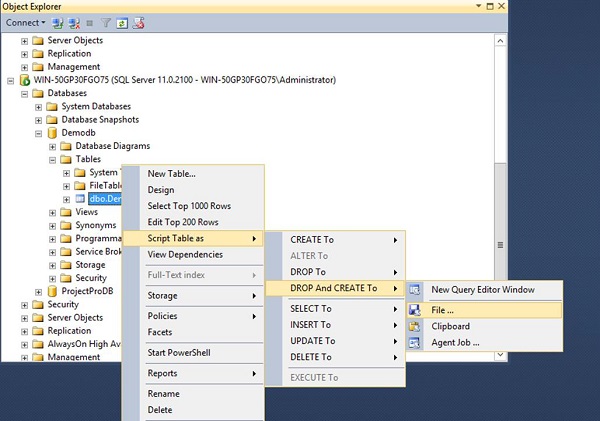Image resolution: width=600 pixels, height=421 pixels.
Task: Click Select Top 1000 Rows
Action: point(189,206)
